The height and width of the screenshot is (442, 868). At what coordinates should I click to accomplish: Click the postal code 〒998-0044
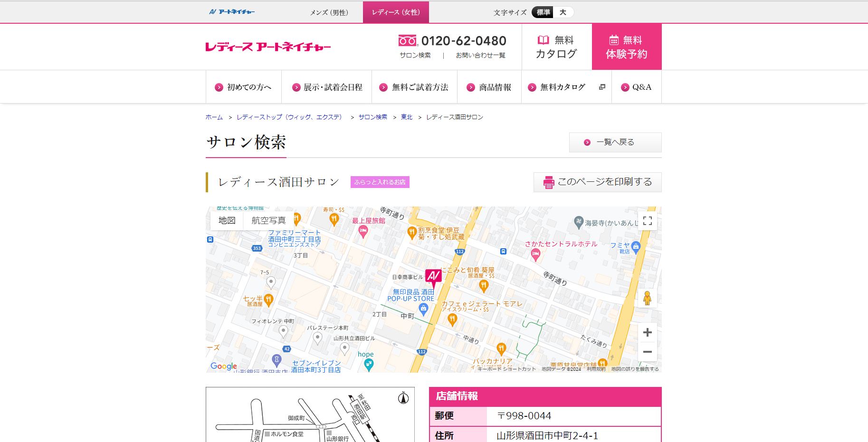pyautogui.click(x=524, y=416)
